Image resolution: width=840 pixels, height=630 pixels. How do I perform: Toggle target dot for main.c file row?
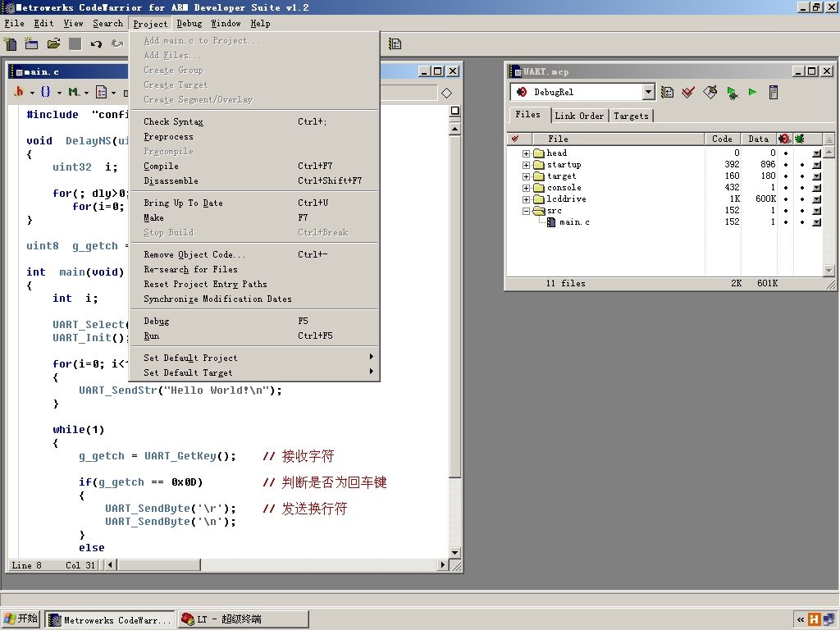tap(786, 221)
